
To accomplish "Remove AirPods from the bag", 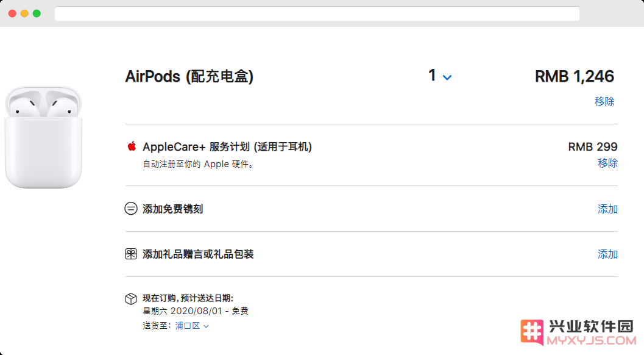I will [x=604, y=101].
